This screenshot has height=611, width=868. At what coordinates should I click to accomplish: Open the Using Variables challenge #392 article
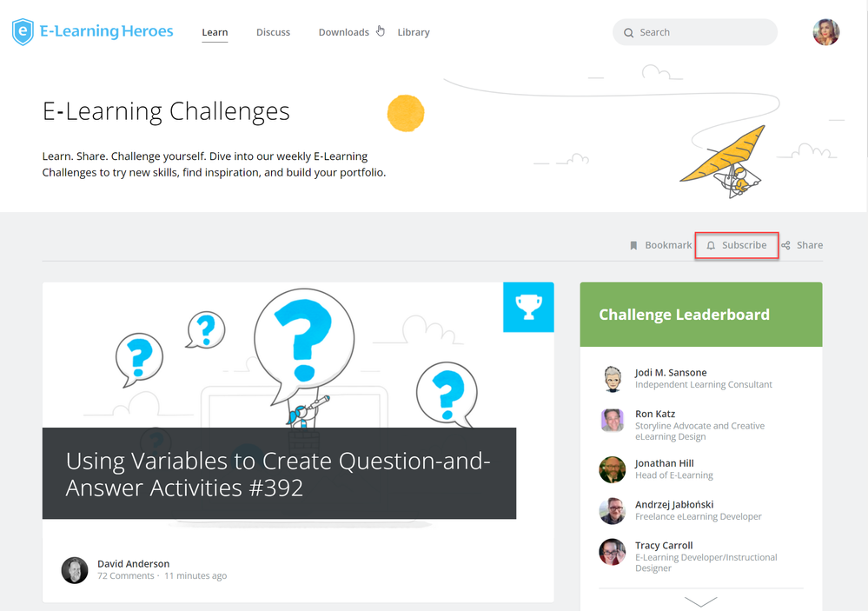pos(278,474)
